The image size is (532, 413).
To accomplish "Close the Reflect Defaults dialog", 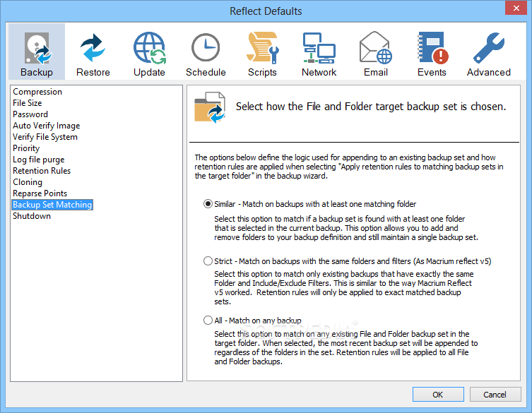I will tap(516, 8).
